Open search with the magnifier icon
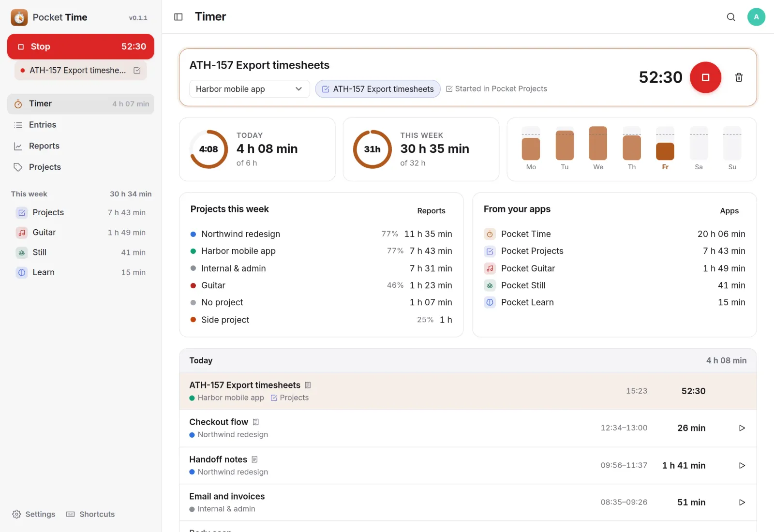774x532 pixels. pyautogui.click(x=731, y=17)
